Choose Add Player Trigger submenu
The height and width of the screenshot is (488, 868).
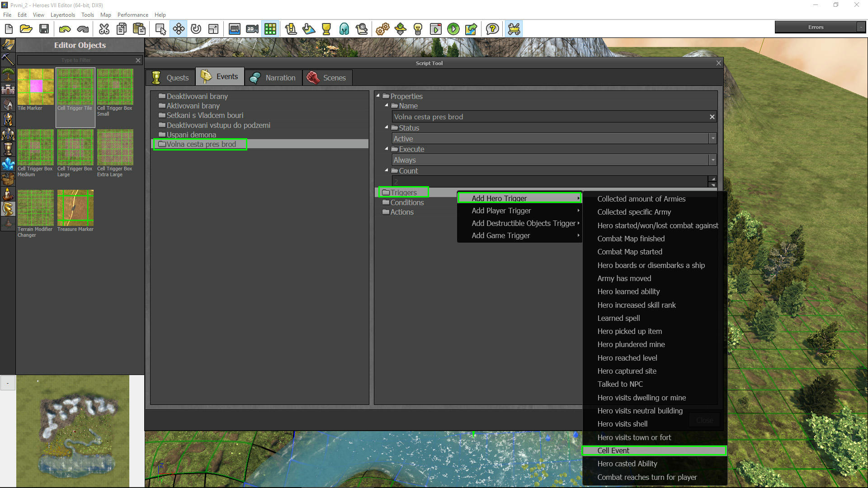(519, 211)
